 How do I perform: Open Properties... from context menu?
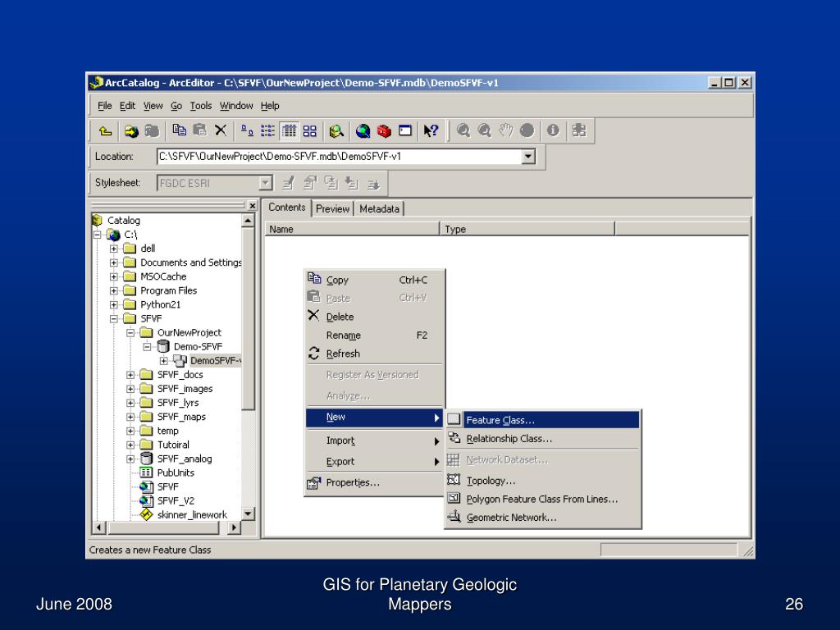pyautogui.click(x=374, y=482)
